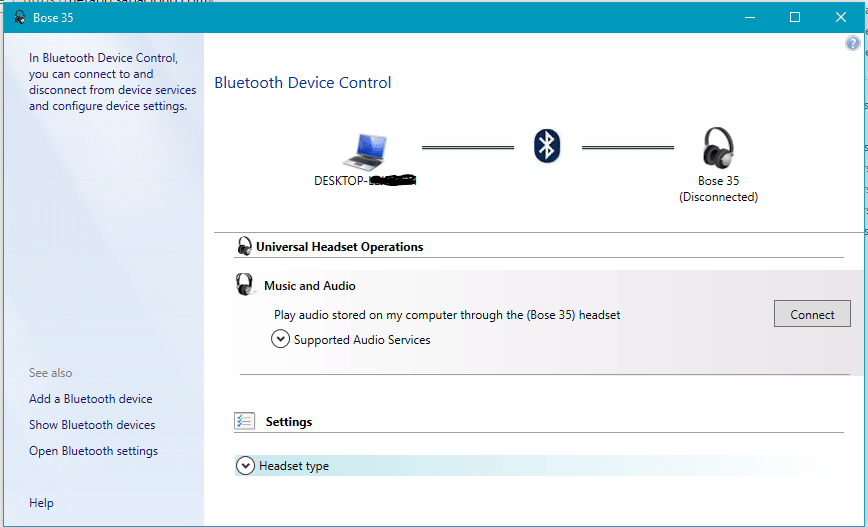Image resolution: width=868 pixels, height=527 pixels.
Task: Click the Settings section heading
Action: [289, 422]
